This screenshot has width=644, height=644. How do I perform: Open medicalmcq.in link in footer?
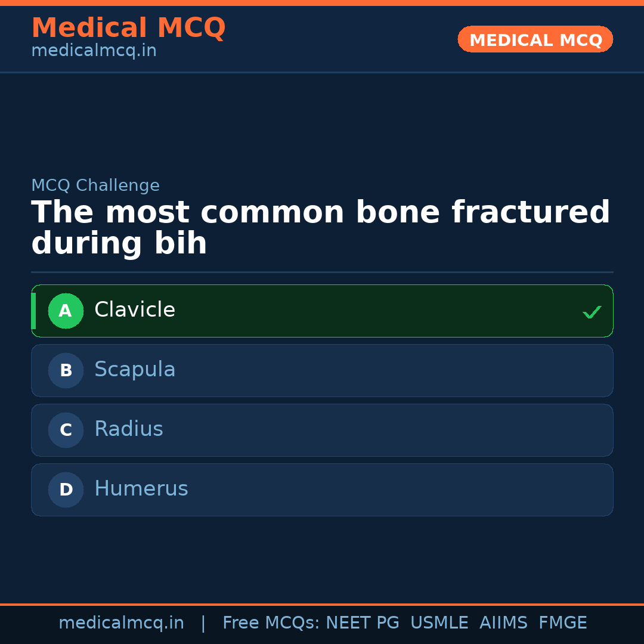[121, 623]
